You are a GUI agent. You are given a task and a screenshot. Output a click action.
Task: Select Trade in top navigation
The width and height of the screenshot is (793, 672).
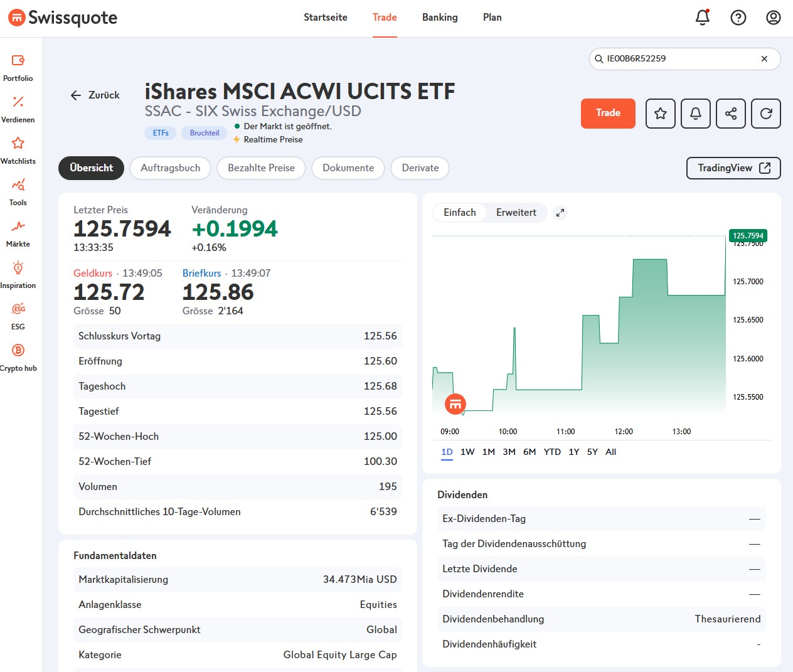(385, 18)
